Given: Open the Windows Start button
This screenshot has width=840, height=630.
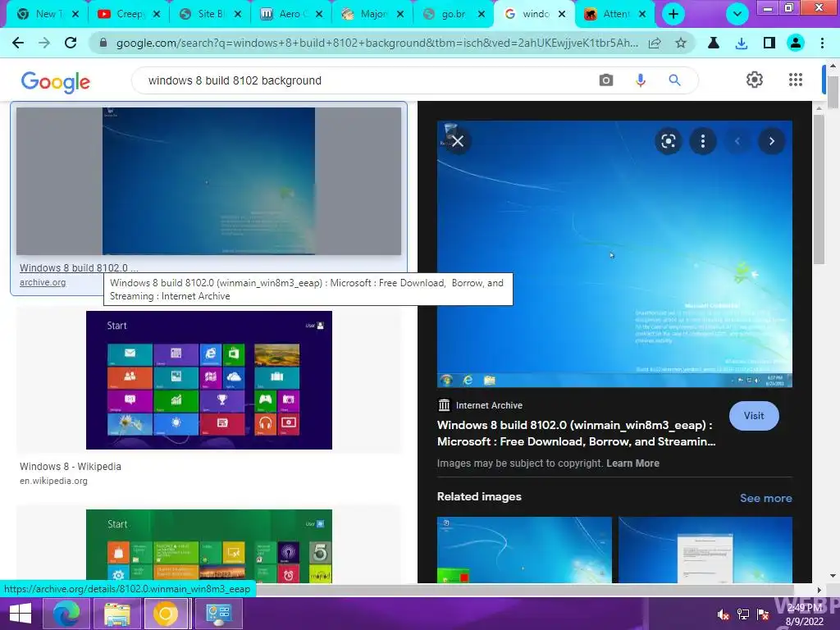Looking at the screenshot, I should tap(21, 614).
